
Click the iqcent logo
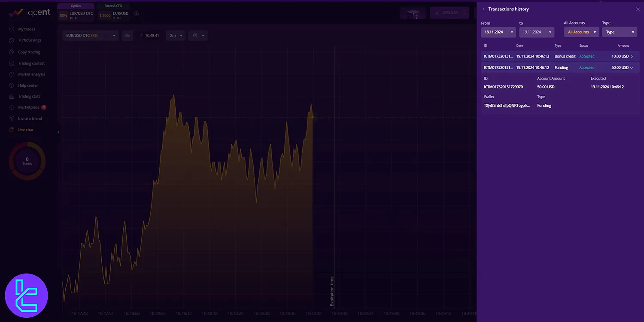pyautogui.click(x=30, y=12)
